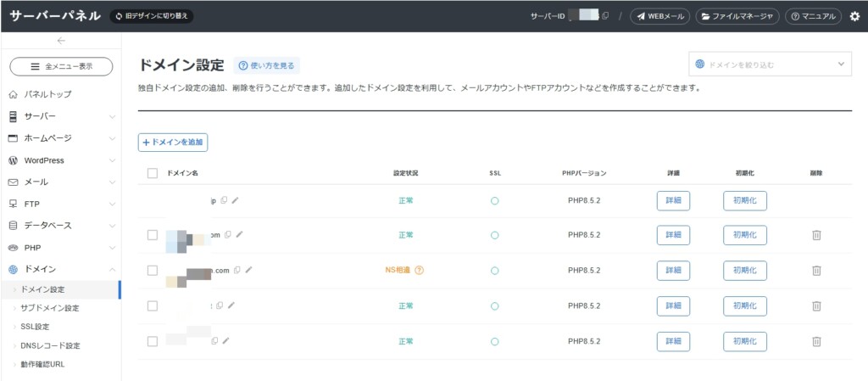Expand the ホームページ menu section

click(x=61, y=138)
